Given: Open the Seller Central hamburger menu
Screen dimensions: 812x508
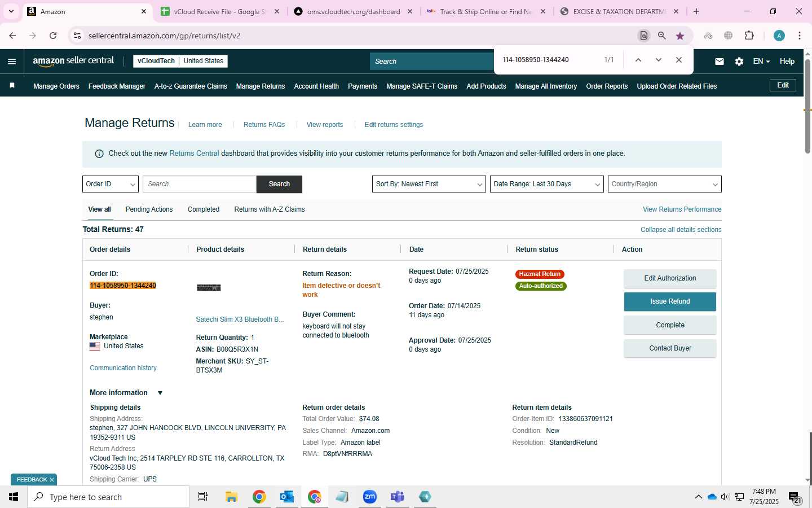Looking at the screenshot, I should 12,62.
